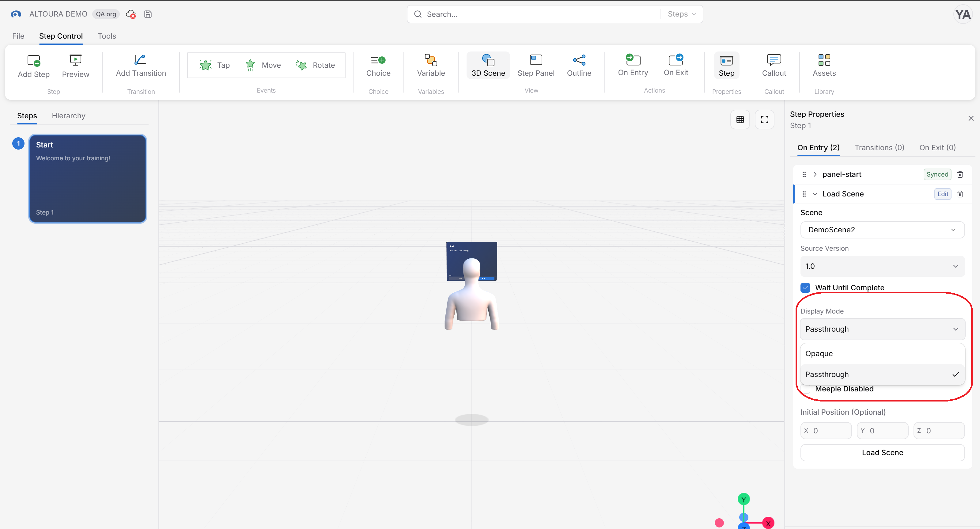Screen dimensions: 980x529
Task: Click the Search field
Action: click(x=533, y=14)
